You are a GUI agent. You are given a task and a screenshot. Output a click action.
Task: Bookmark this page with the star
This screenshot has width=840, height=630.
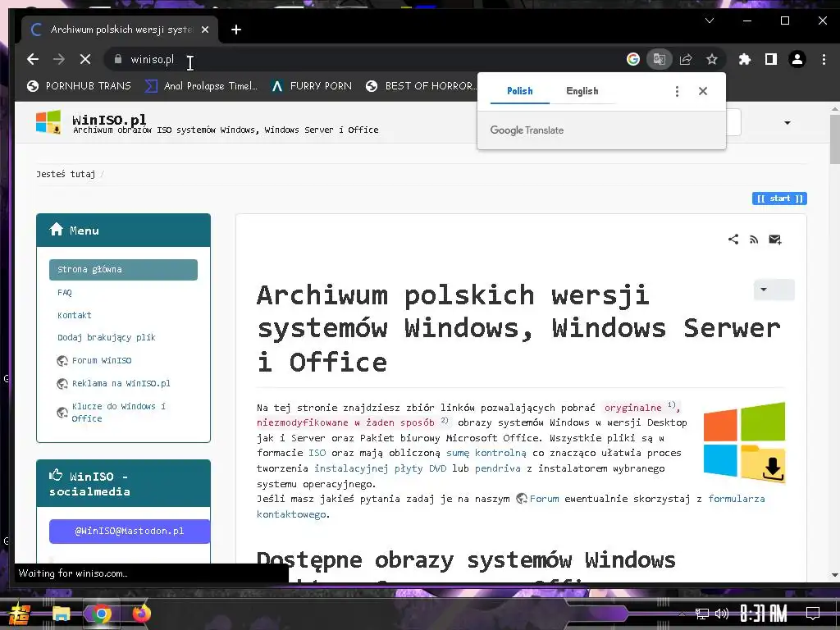pyautogui.click(x=711, y=59)
